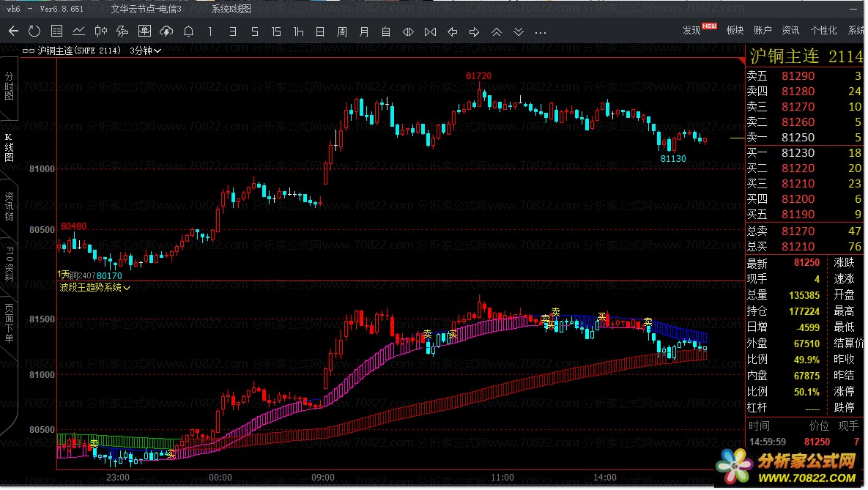Switch to time-sharing line chart icon
This screenshot has width=868, height=490.
[x=78, y=31]
